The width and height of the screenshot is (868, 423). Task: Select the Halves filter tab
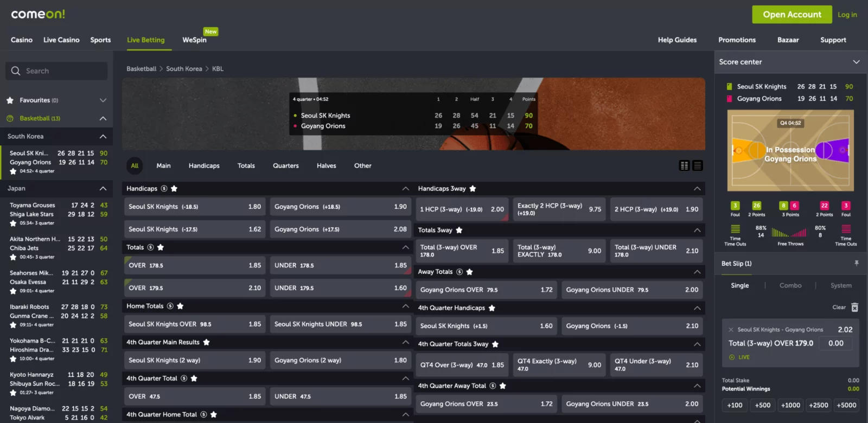tap(327, 166)
